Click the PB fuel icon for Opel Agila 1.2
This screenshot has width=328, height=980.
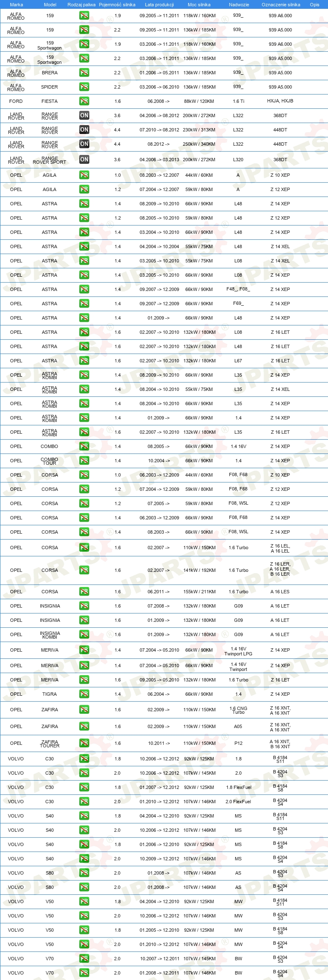point(84,189)
